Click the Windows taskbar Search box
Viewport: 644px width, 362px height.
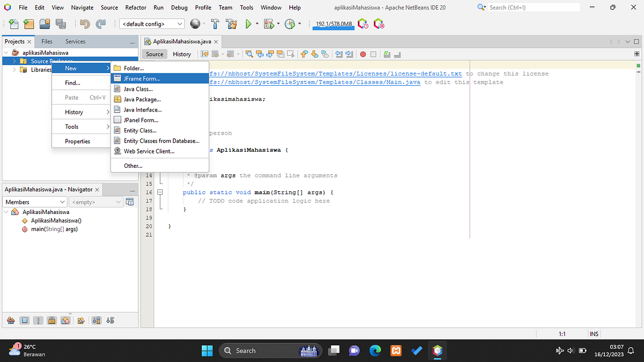[x=271, y=351]
